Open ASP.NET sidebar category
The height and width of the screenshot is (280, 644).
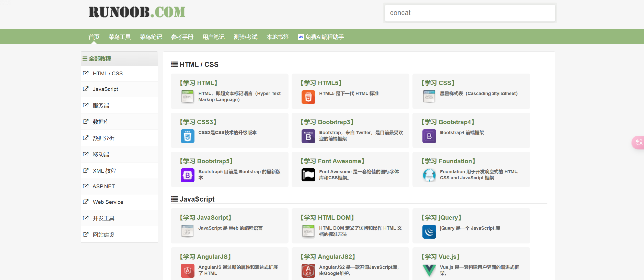tap(103, 186)
